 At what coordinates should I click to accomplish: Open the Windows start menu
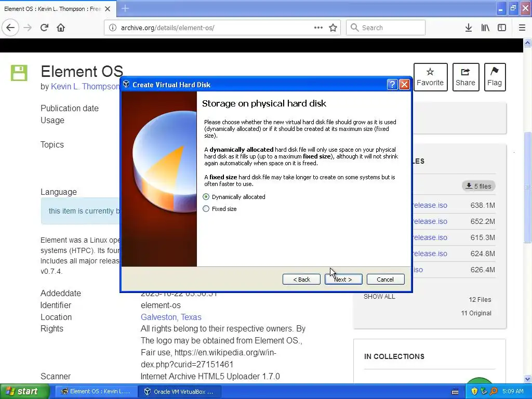coord(25,391)
